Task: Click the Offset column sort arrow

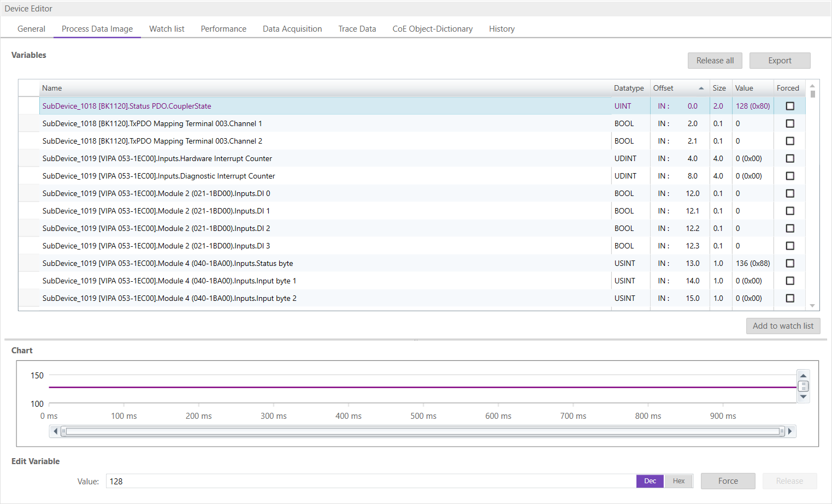Action: click(x=701, y=88)
